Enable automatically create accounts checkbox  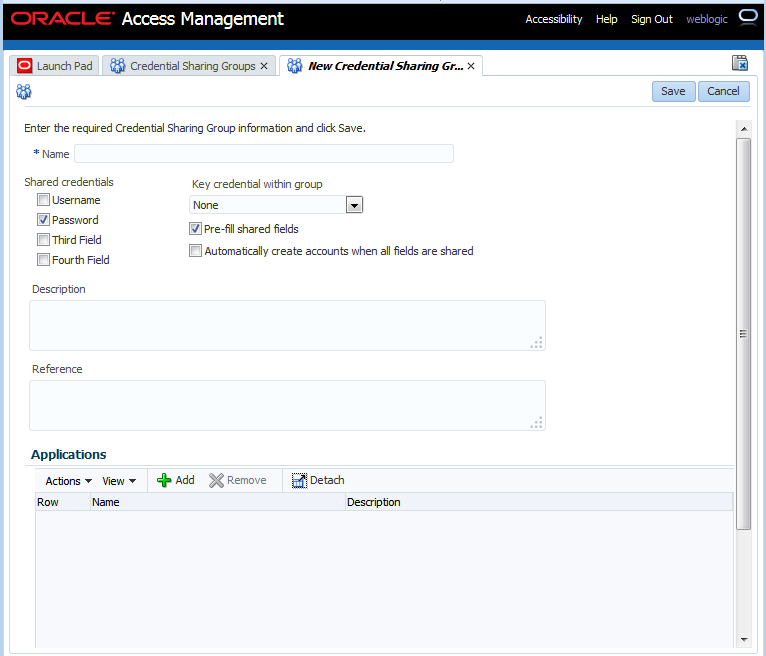click(x=195, y=251)
